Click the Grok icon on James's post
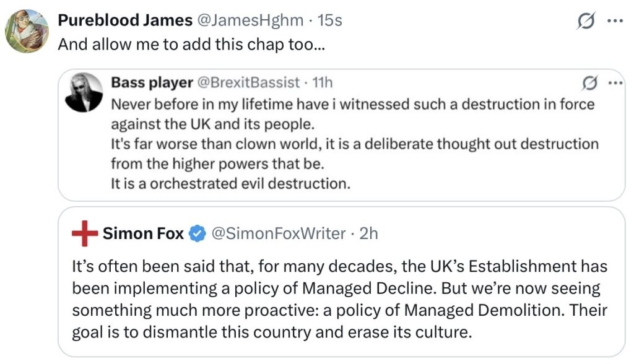 coord(585,22)
